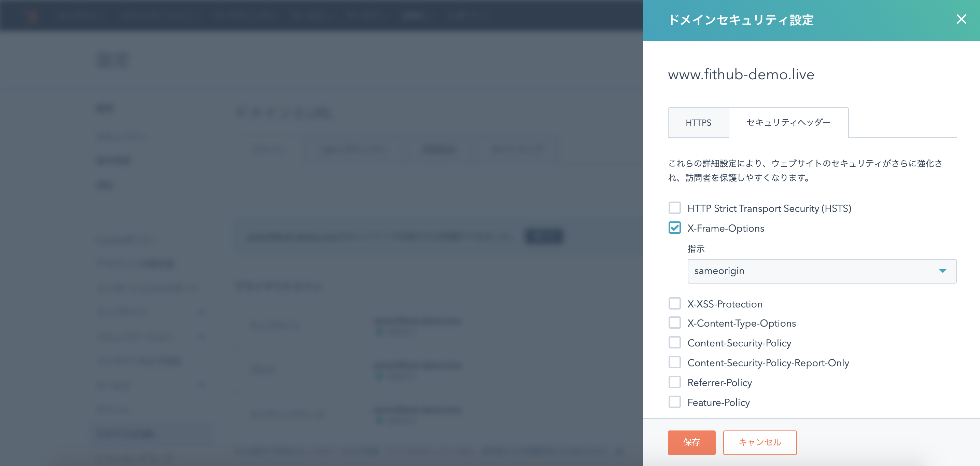Enable Content-Security-Policy-Report-Only checkbox
980x466 pixels.
click(x=674, y=362)
